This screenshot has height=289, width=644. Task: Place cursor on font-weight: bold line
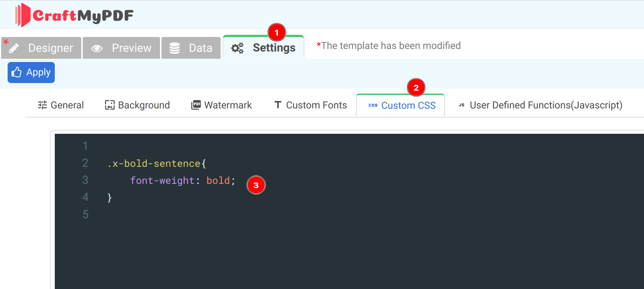click(x=182, y=181)
